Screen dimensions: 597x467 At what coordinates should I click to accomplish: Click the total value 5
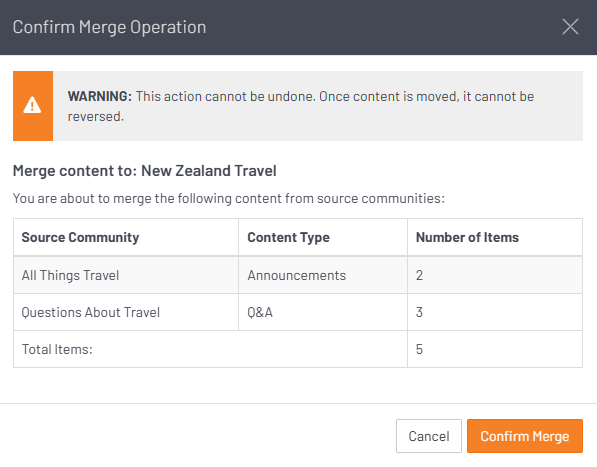[x=419, y=349]
